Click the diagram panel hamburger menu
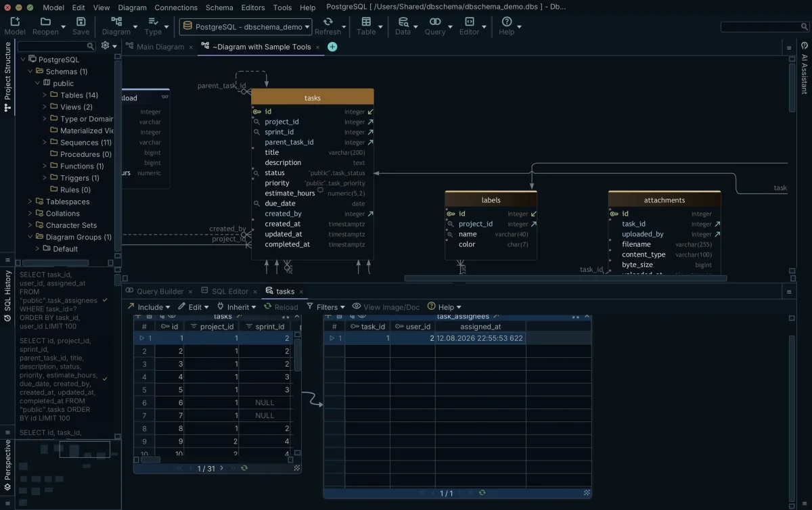 pyautogui.click(x=788, y=47)
